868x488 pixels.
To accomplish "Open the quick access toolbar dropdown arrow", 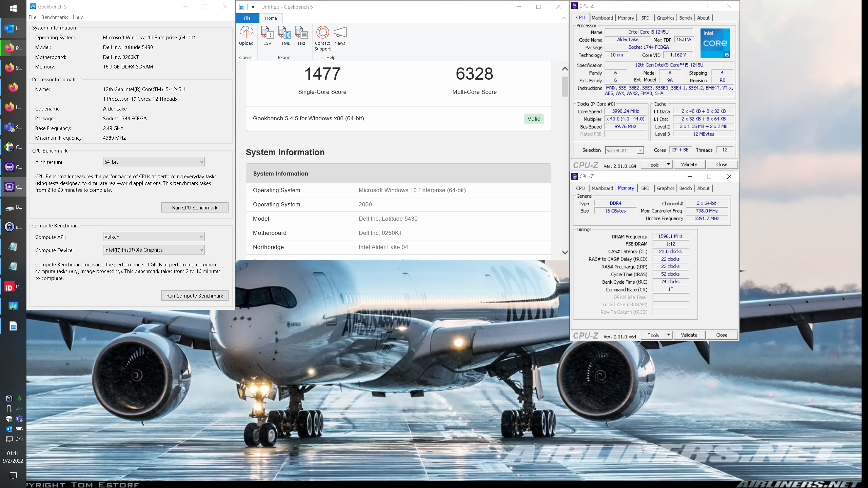I will (x=253, y=7).
